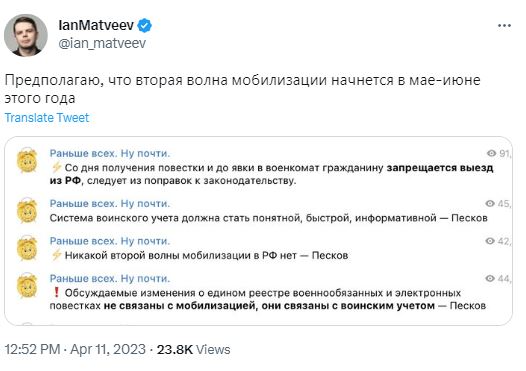
Task: Open the tweet's three-dot more options menu
Action: (504, 25)
